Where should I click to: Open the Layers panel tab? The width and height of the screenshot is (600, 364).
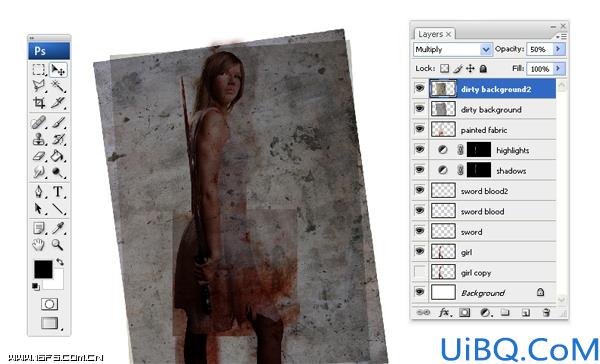[x=434, y=34]
